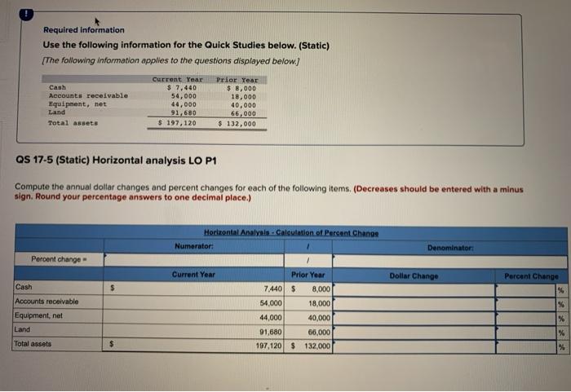Image resolution: width=571 pixels, height=392 pixels.
Task: Select the Denominator input field
Action: (x=449, y=262)
